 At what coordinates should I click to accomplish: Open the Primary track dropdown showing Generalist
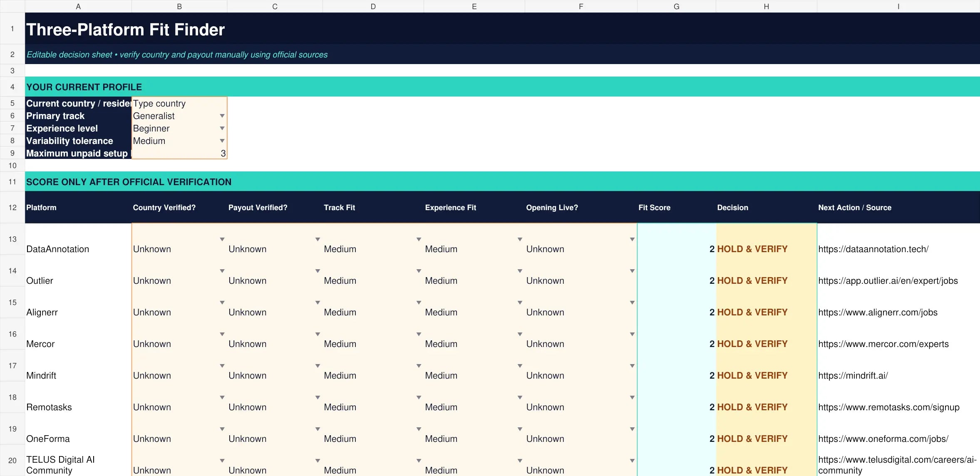pyautogui.click(x=222, y=116)
